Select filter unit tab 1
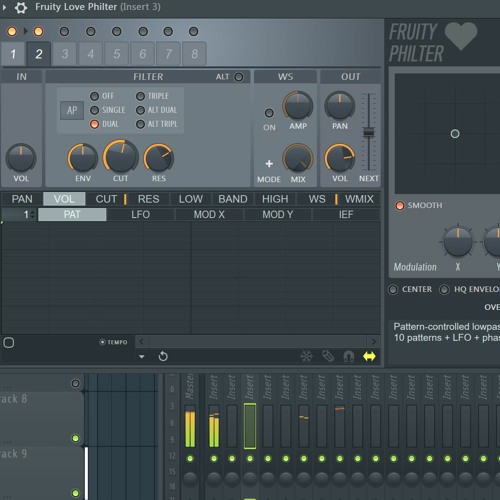 (x=13, y=54)
